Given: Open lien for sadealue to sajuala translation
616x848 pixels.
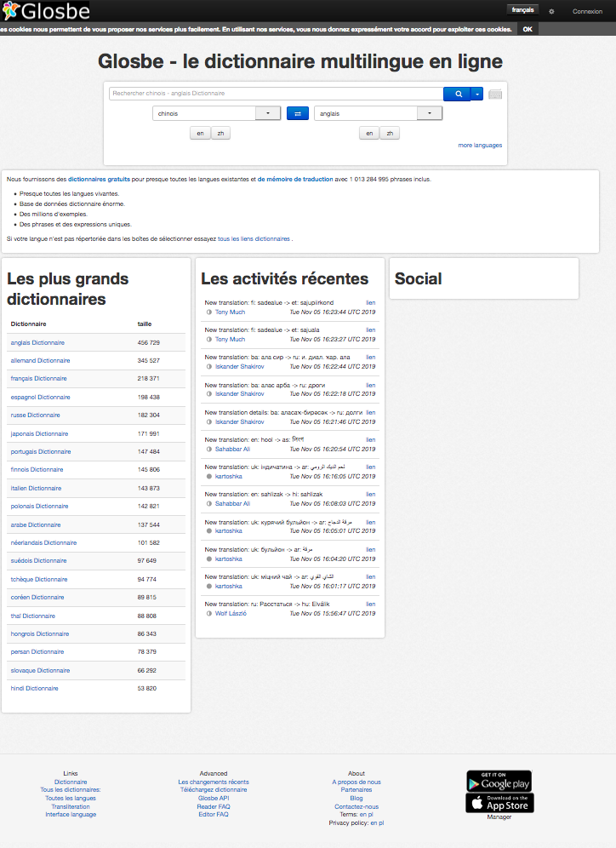Looking at the screenshot, I should pyautogui.click(x=370, y=329).
